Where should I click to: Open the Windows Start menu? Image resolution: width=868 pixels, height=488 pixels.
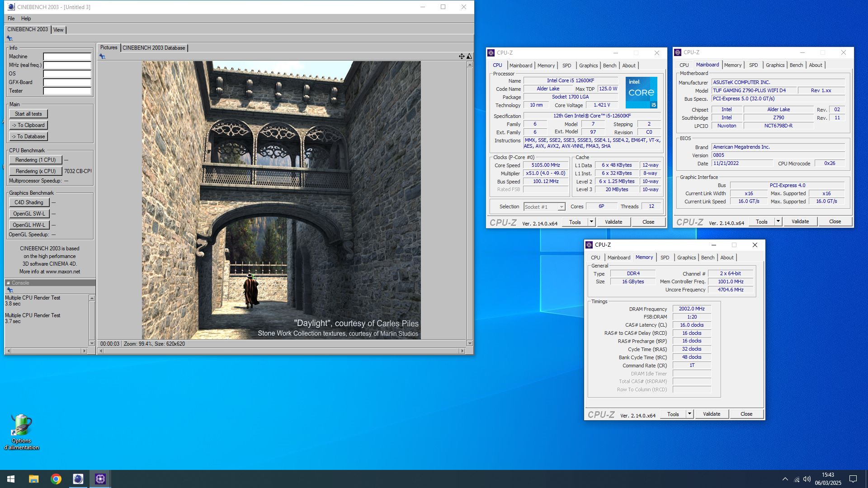11,479
